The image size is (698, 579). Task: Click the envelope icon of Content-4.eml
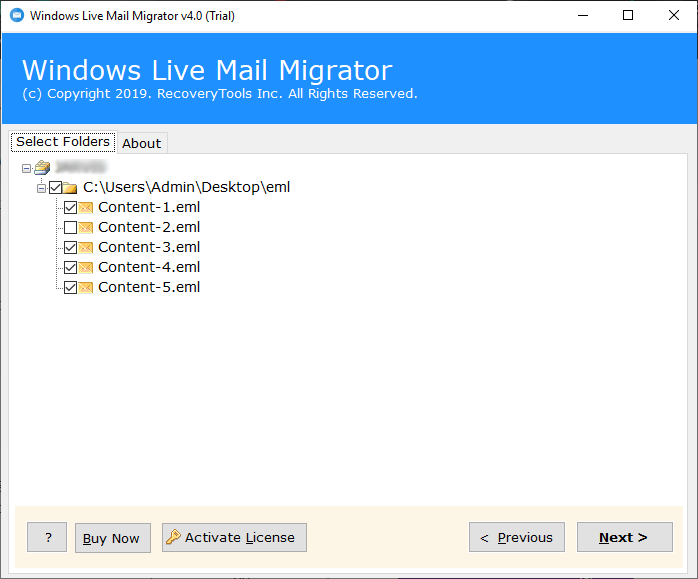(85, 267)
